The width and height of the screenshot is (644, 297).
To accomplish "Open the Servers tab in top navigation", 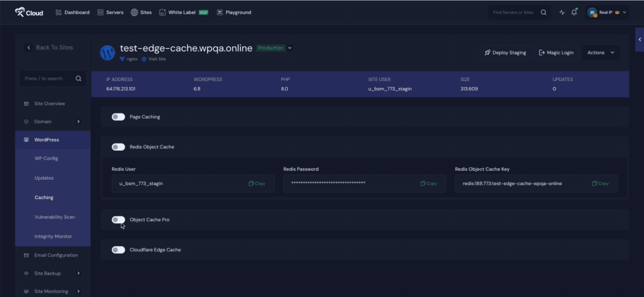I will [x=110, y=12].
